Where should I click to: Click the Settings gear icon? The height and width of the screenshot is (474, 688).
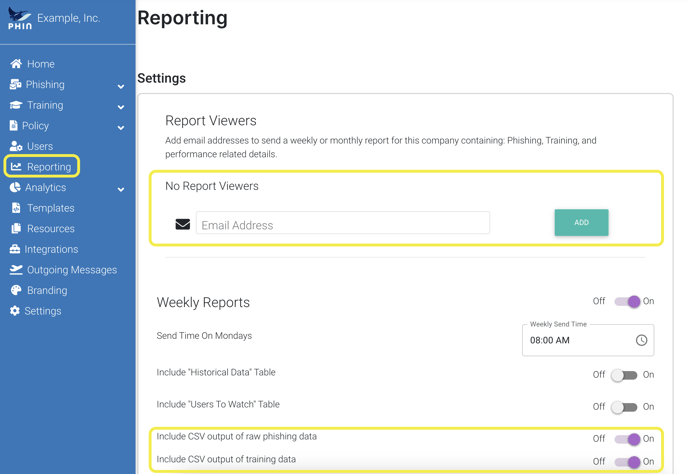click(x=15, y=311)
